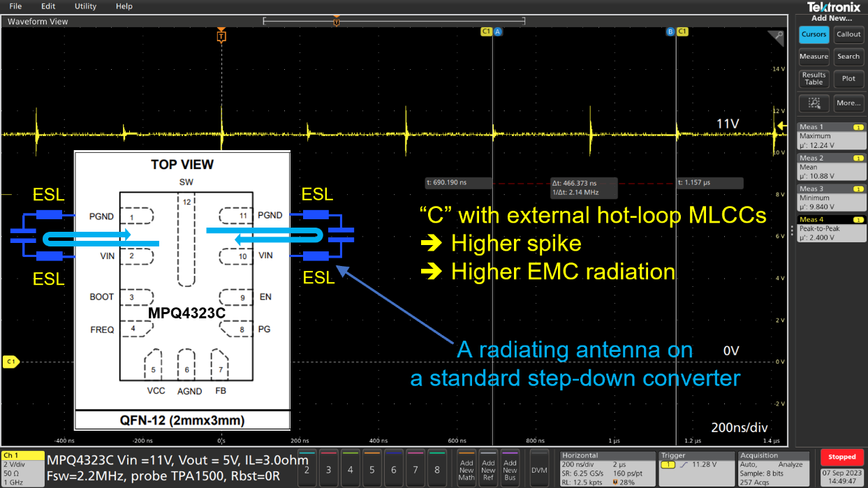Screen dimensions: 868x488
Task: Open the Meas 1 Maximum badge
Action: point(832,136)
